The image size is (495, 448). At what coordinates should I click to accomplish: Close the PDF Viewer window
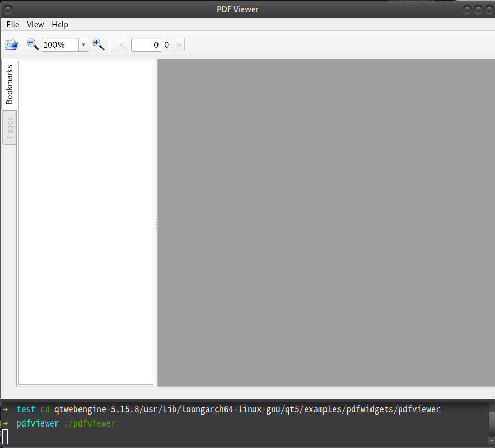click(x=489, y=9)
